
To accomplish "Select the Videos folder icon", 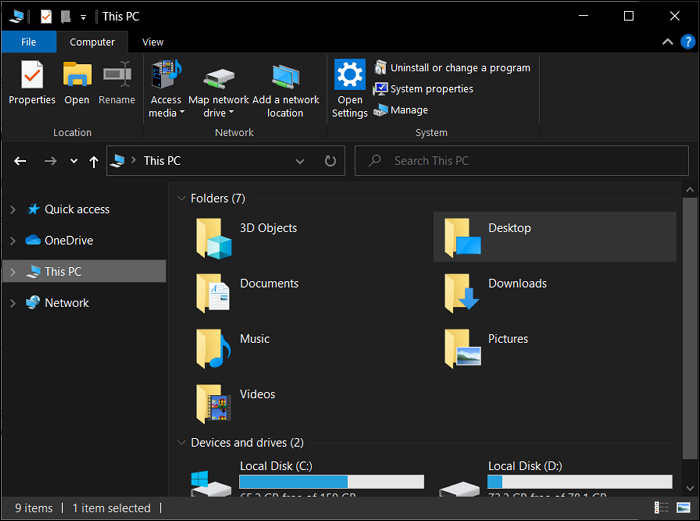I will (x=213, y=404).
